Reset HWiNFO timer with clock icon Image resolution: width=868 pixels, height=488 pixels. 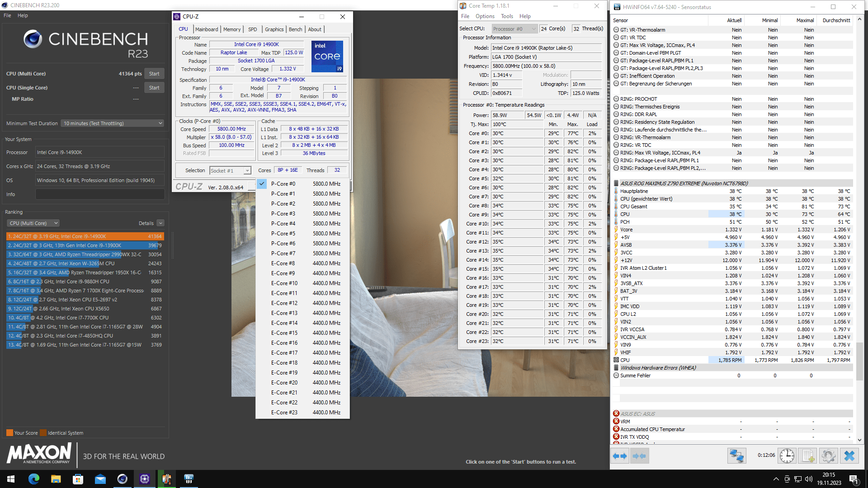coord(787,456)
